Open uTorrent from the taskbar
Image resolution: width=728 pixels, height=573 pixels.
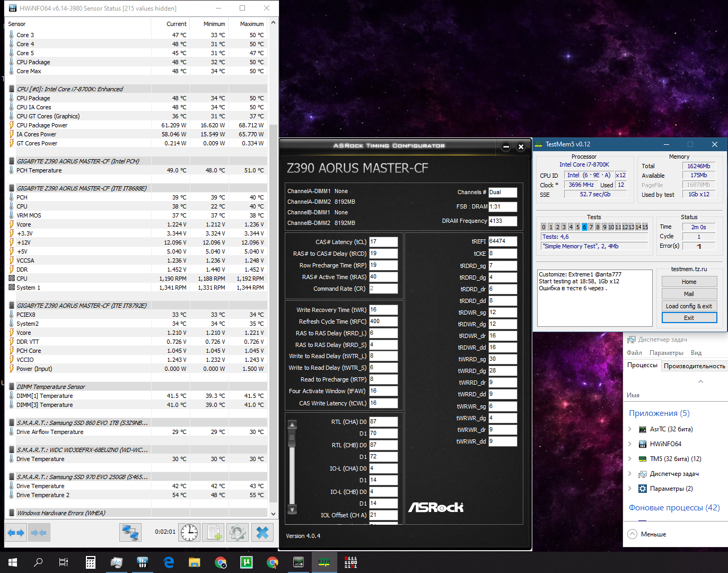click(247, 562)
